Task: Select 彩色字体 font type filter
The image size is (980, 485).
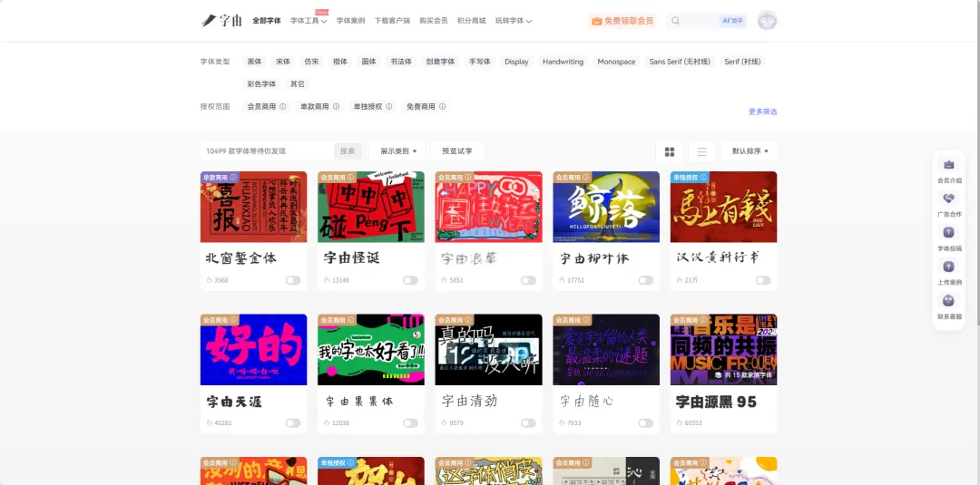Action: click(x=261, y=83)
